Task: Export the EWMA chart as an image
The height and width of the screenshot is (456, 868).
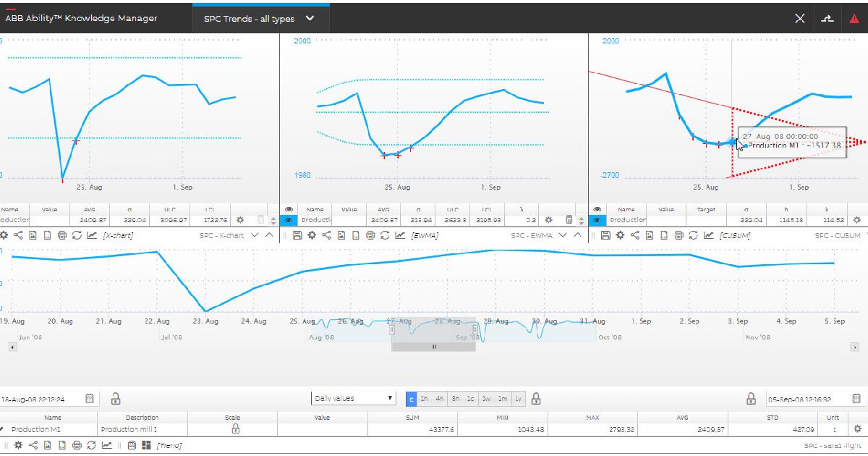Action: coord(341,235)
